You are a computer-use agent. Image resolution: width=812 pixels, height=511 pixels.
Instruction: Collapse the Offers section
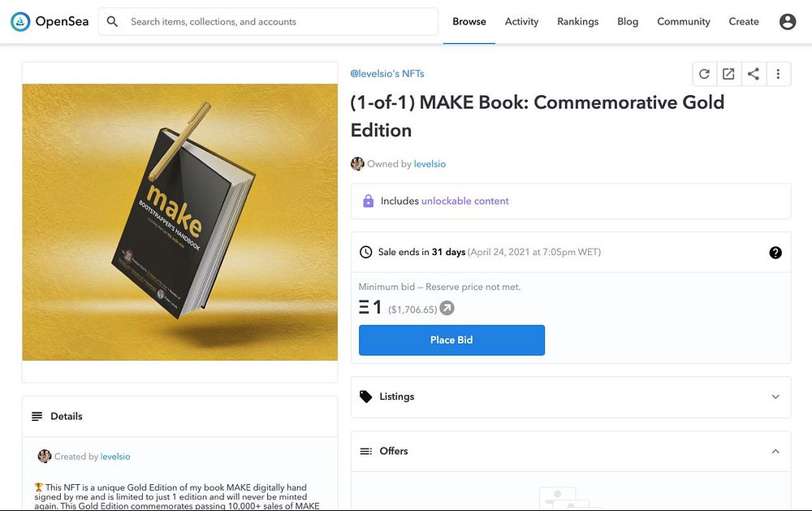pos(775,451)
